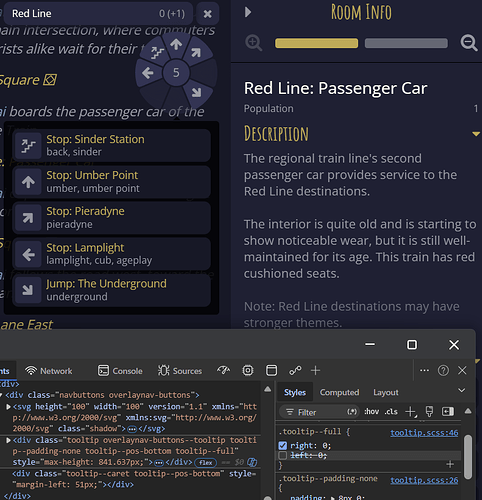
Task: Toggle the .cls class editor
Action: [x=391, y=412]
